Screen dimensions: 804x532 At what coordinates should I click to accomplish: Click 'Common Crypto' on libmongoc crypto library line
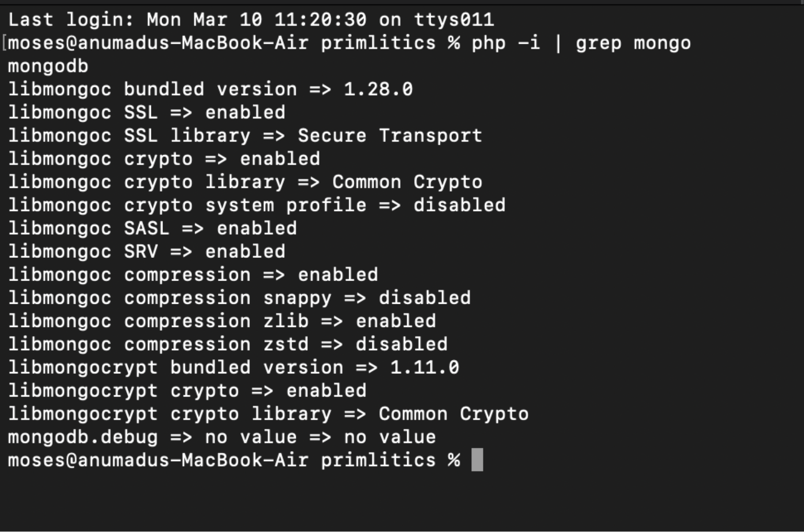tap(407, 182)
